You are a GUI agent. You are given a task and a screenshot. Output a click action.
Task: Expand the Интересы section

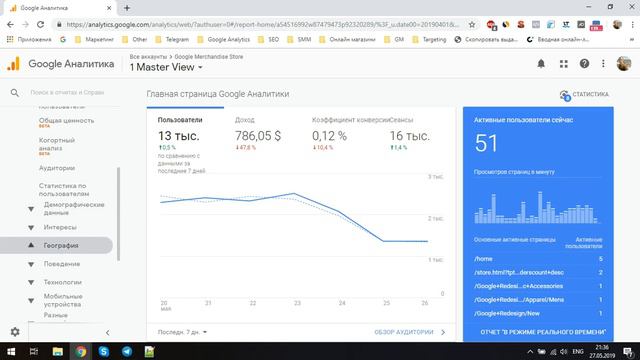31,227
